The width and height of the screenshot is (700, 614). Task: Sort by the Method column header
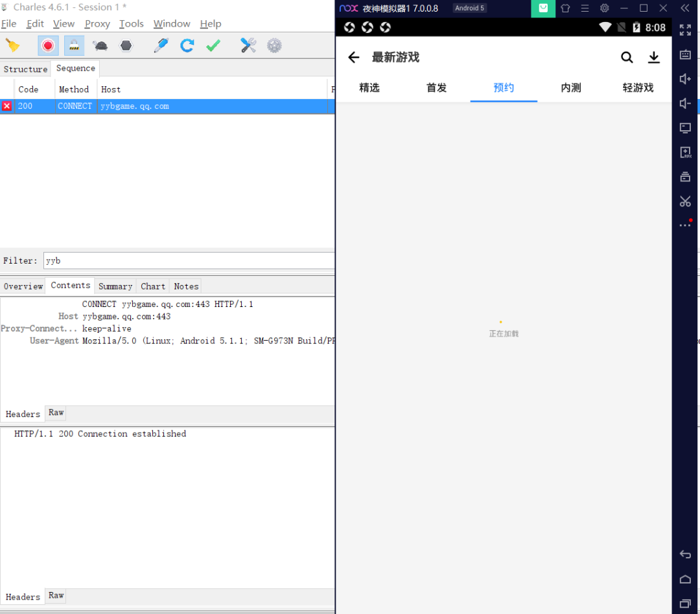74,89
